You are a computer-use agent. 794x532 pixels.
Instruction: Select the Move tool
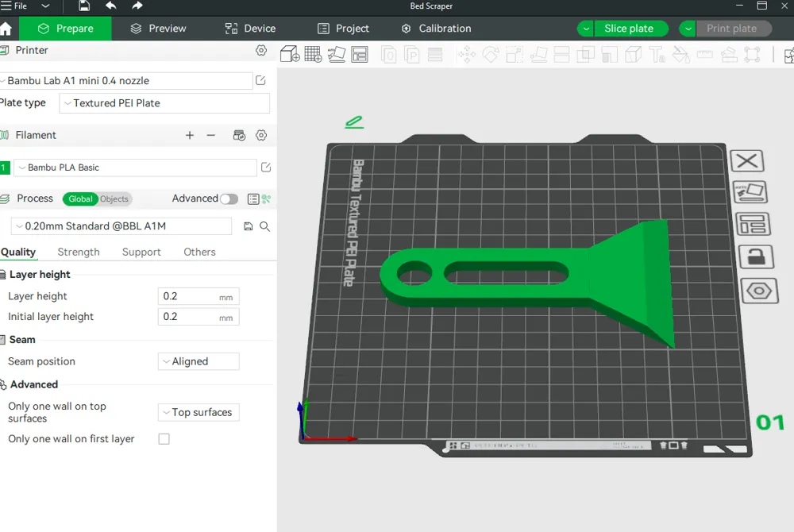point(467,54)
